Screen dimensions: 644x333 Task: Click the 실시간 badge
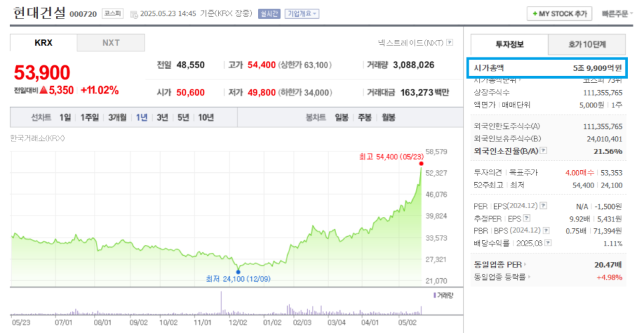point(269,13)
